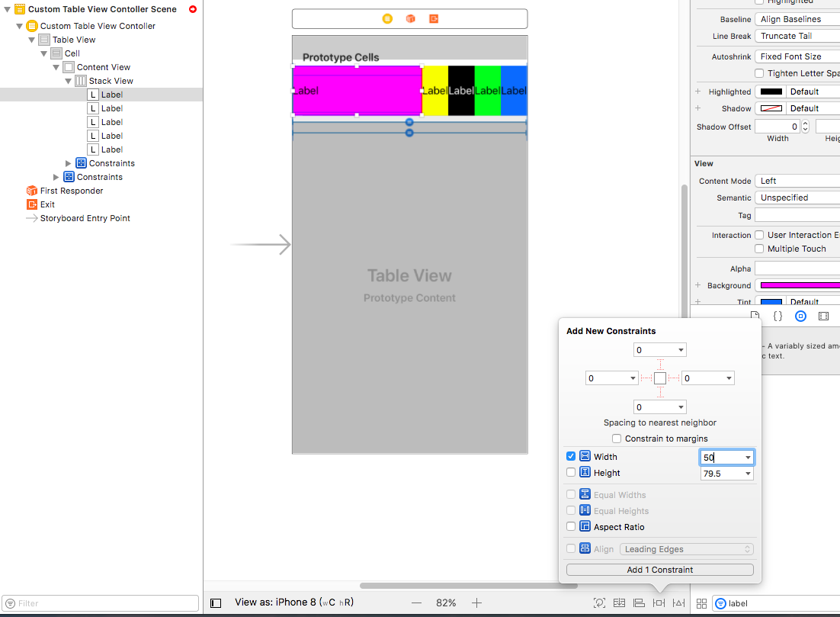
Task: Click the red error indicator in outline header
Action: [x=193, y=9]
